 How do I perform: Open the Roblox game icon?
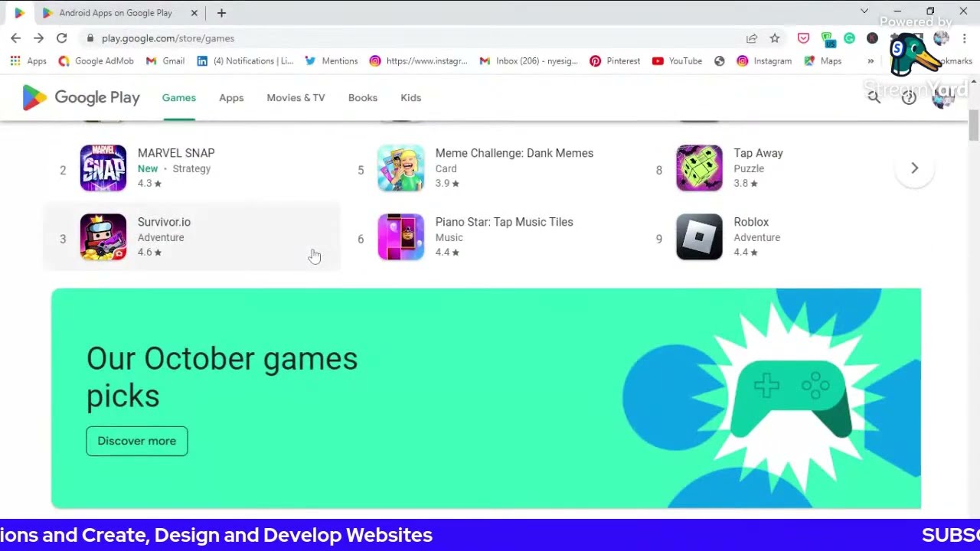699,236
